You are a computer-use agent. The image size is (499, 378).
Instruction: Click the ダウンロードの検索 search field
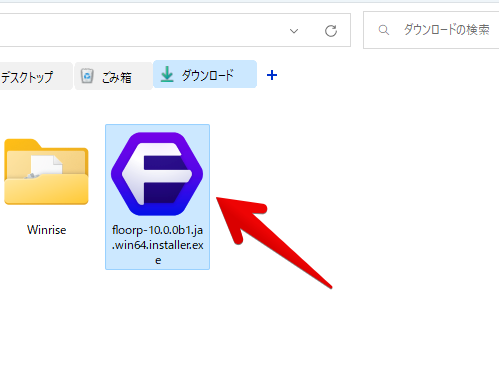pos(431,30)
